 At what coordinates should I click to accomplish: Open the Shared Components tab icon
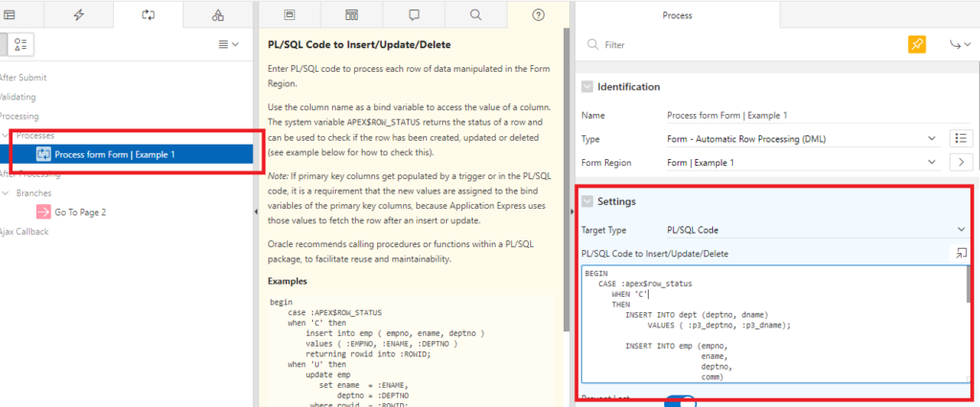tap(218, 15)
